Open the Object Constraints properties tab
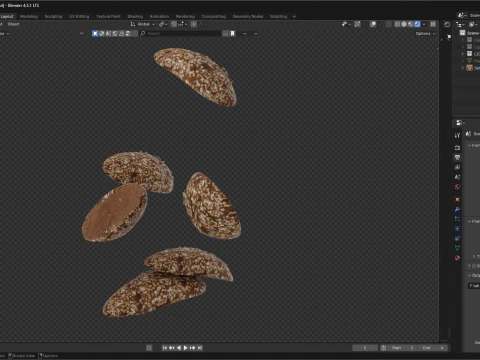This screenshot has height=360, width=480. [x=457, y=238]
